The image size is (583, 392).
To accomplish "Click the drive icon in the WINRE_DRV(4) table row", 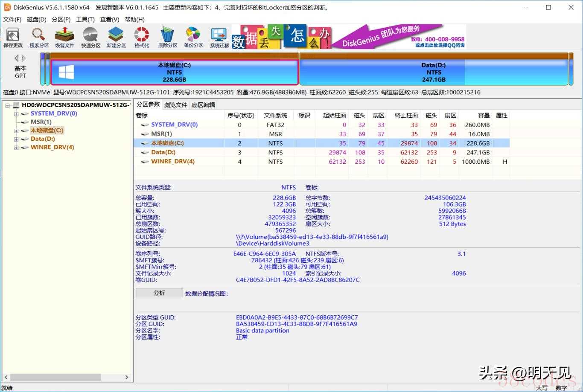I will click(x=146, y=162).
